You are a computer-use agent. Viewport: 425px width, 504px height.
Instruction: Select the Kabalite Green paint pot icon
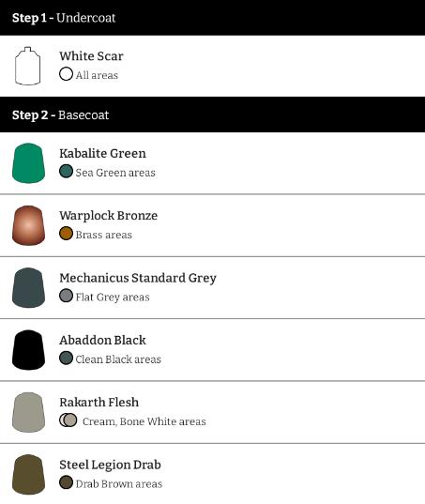click(x=28, y=163)
